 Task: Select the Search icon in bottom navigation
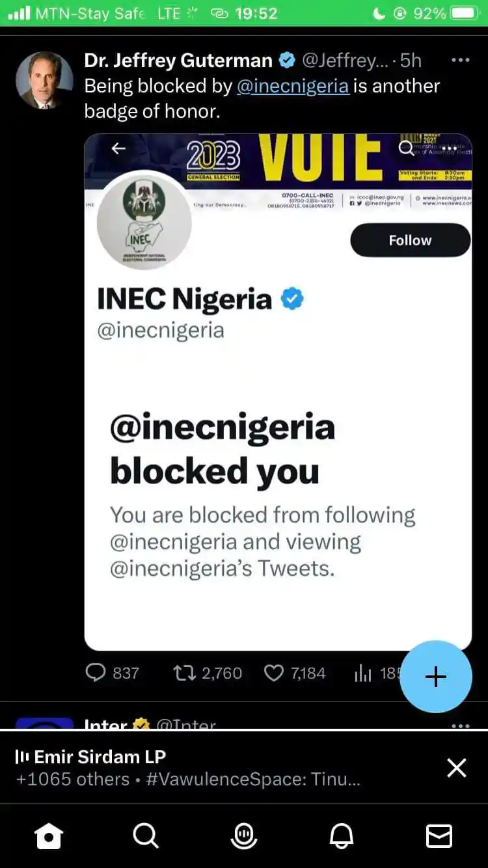[x=146, y=836]
